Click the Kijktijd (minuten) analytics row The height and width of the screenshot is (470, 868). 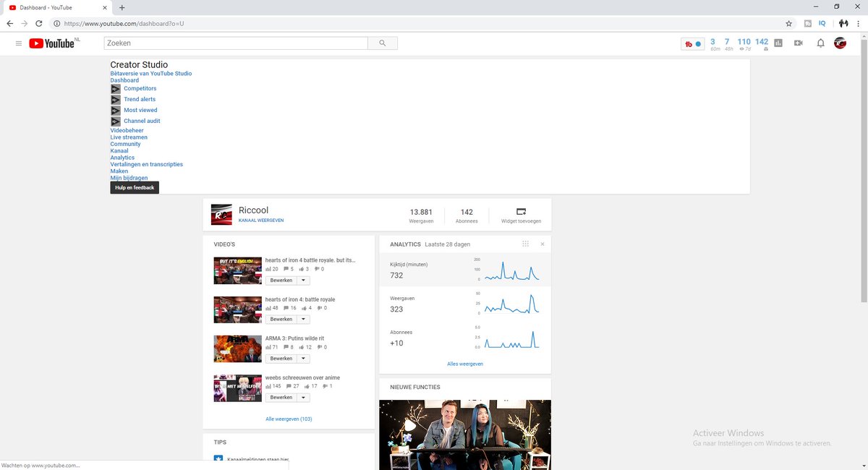(x=465, y=269)
